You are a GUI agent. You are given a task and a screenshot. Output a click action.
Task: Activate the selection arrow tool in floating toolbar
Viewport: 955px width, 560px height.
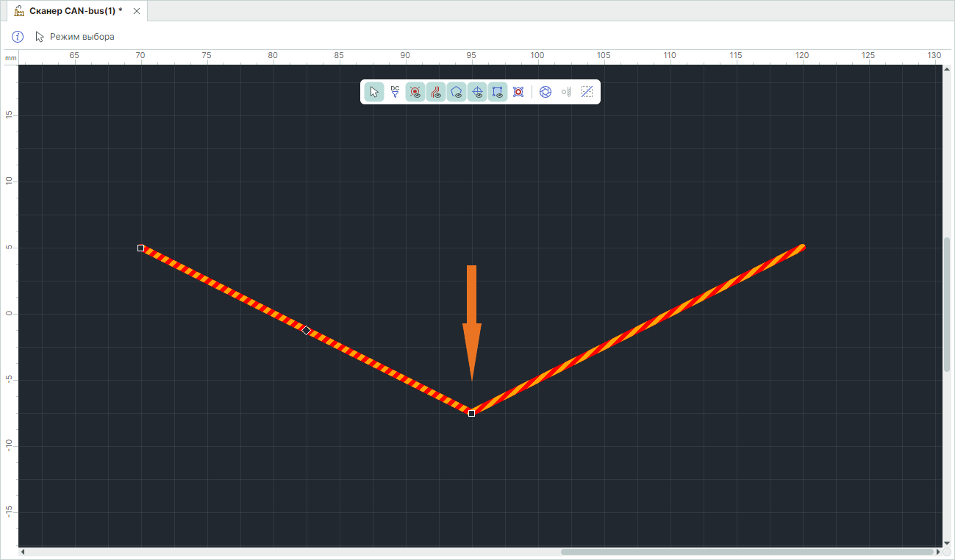coord(374,92)
